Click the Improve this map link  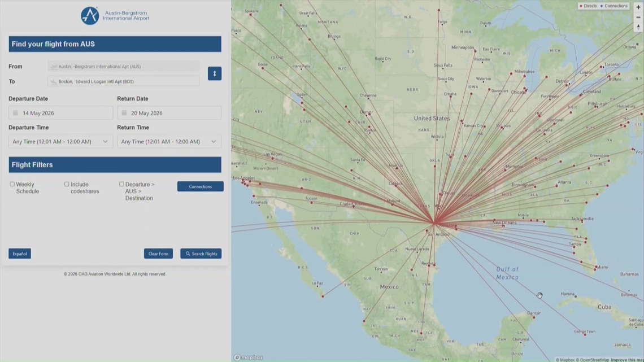(627, 360)
